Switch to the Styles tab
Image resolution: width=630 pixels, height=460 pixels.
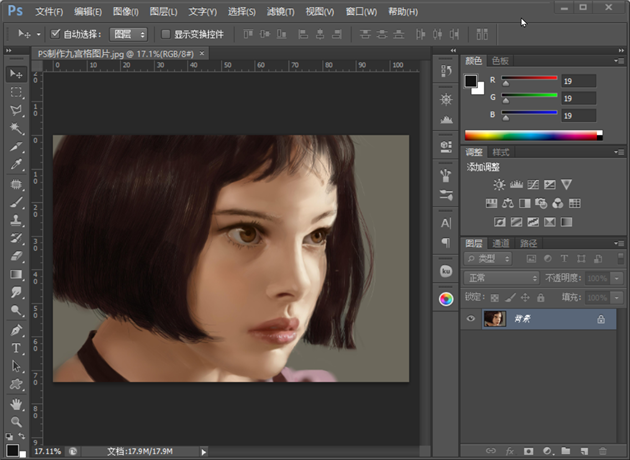click(x=501, y=152)
